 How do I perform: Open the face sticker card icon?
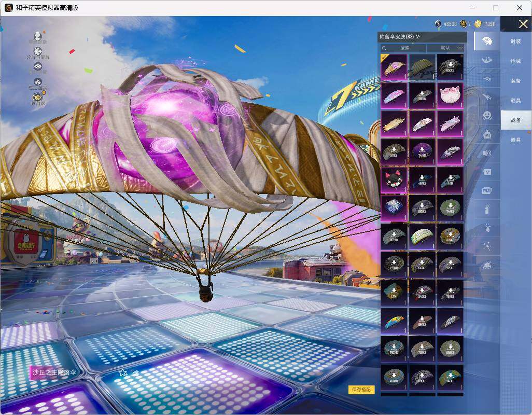(x=487, y=172)
